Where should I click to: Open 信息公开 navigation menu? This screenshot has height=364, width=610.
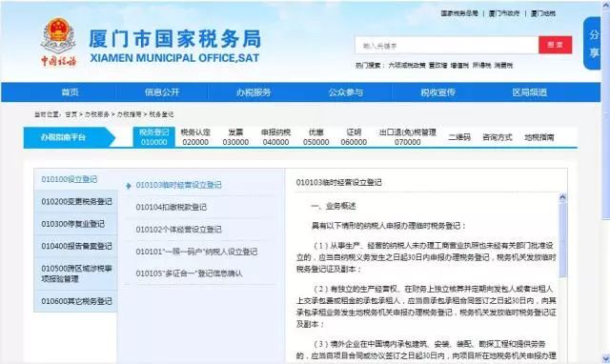(162, 92)
